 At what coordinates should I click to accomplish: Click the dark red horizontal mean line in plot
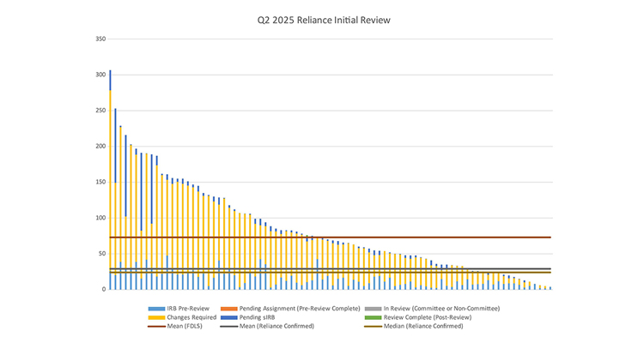[x=343, y=238]
